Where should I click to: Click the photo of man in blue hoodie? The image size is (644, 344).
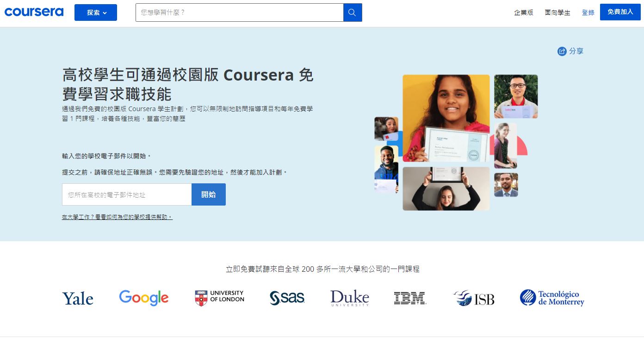(x=386, y=169)
